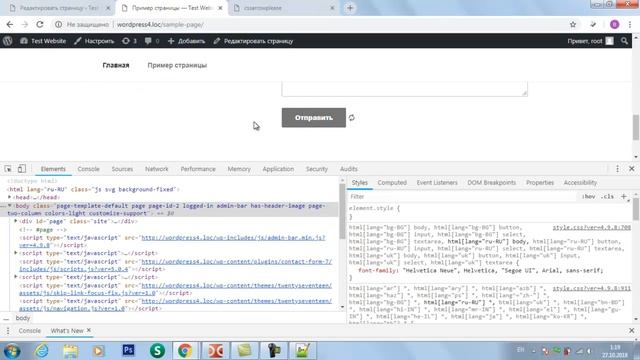
Task: Click Привет, root account menu
Action: (x=590, y=41)
